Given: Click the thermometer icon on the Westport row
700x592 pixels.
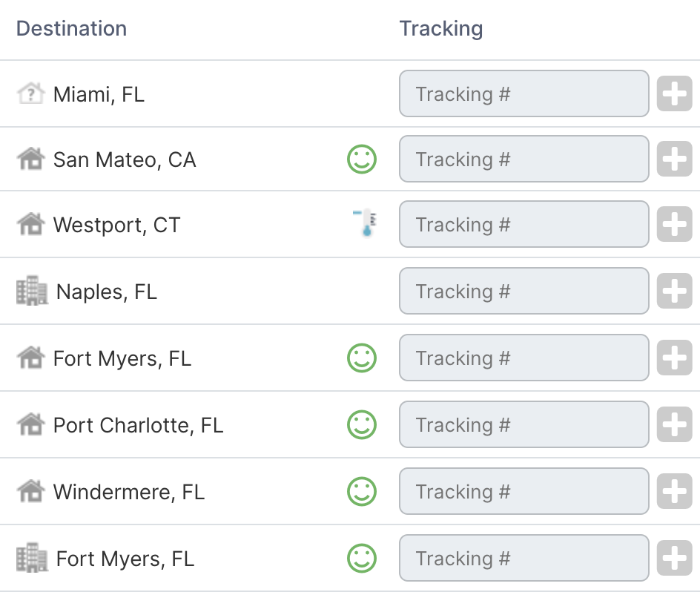Looking at the screenshot, I should tap(364, 223).
